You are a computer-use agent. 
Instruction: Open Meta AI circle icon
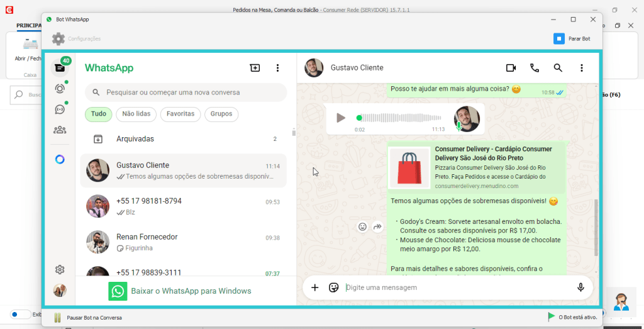(x=60, y=159)
